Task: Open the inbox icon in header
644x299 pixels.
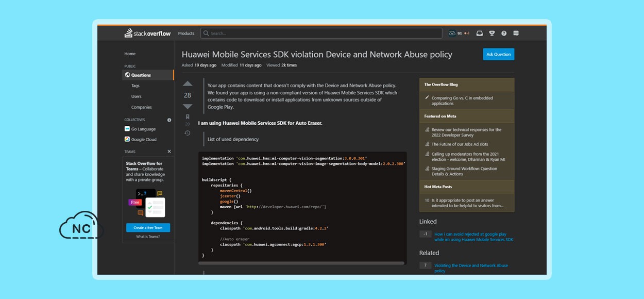Action: pyautogui.click(x=480, y=34)
